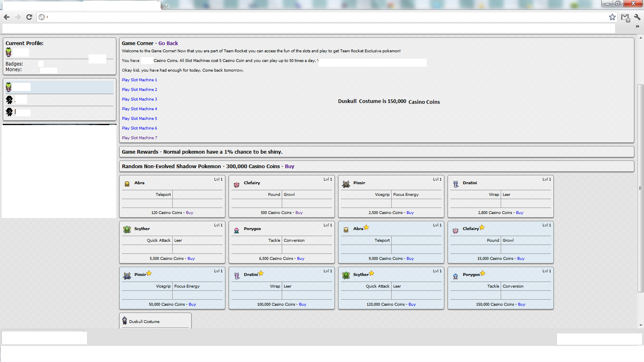The height and width of the screenshot is (362, 644).
Task: Click the Quick Attack move in the 5,500 coins Scyther card
Action: click(159, 241)
